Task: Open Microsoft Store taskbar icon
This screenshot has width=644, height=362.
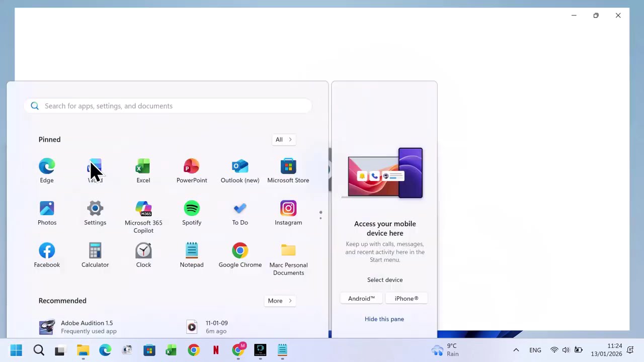Action: pyautogui.click(x=149, y=350)
